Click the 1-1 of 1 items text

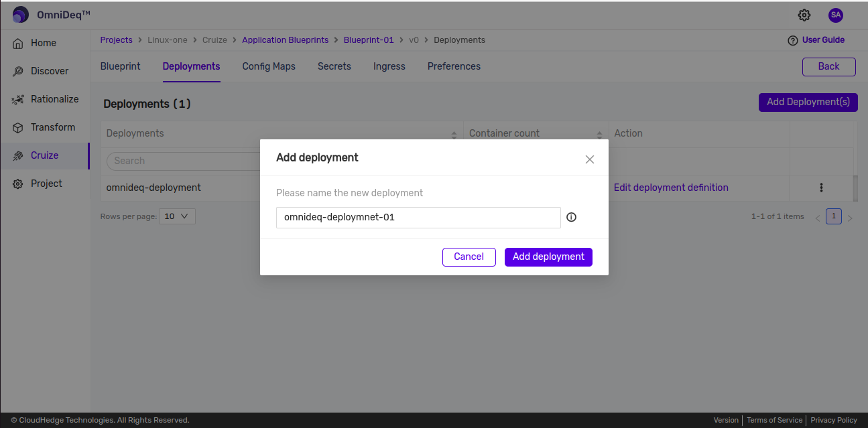tap(778, 216)
